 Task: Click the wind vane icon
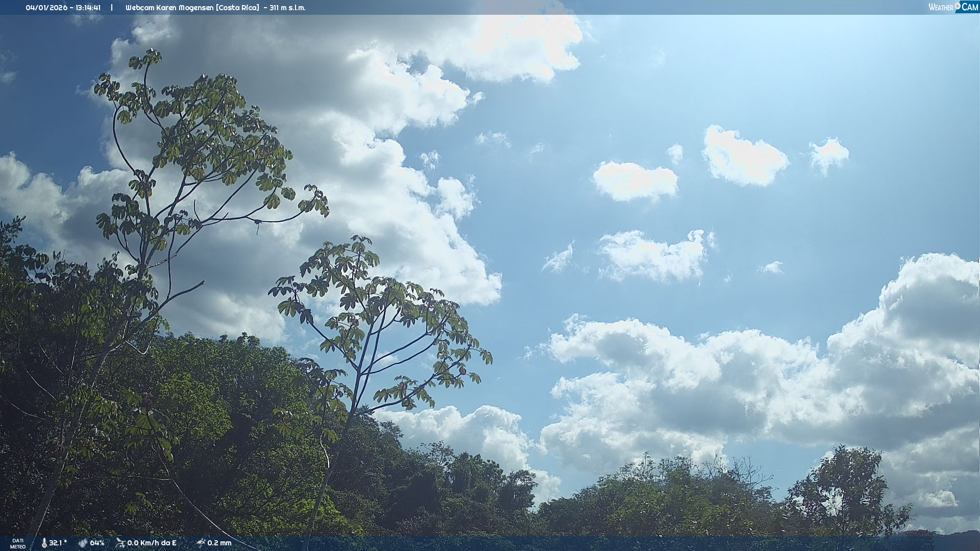(x=120, y=543)
